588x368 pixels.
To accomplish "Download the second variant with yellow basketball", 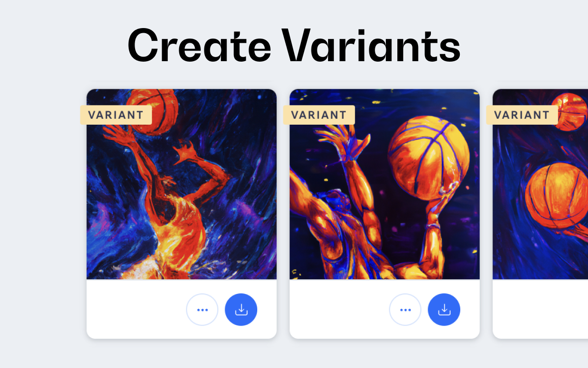I will 444,310.
